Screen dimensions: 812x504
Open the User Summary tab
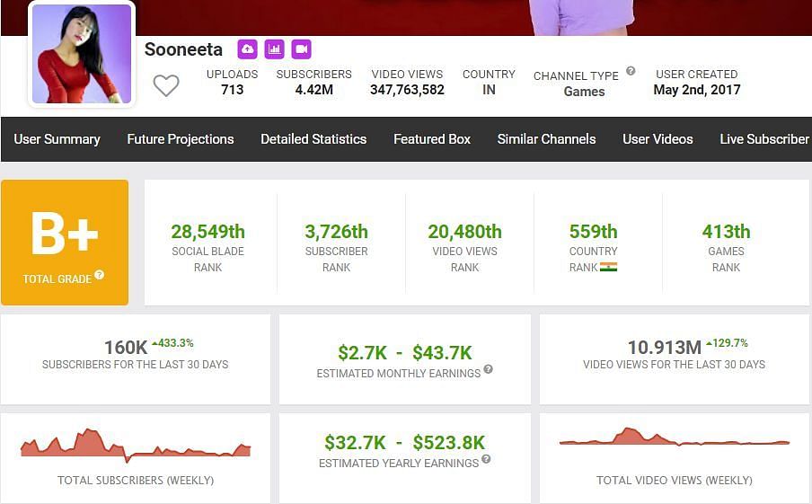coord(57,139)
